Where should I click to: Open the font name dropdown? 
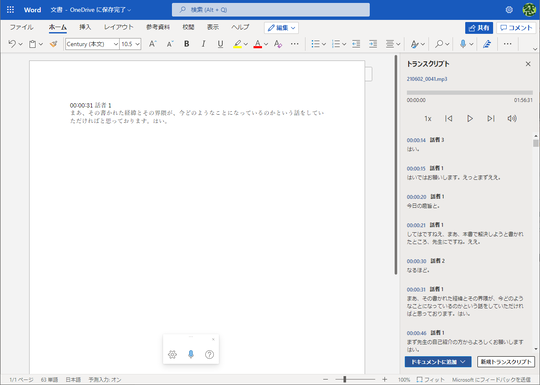click(x=92, y=44)
